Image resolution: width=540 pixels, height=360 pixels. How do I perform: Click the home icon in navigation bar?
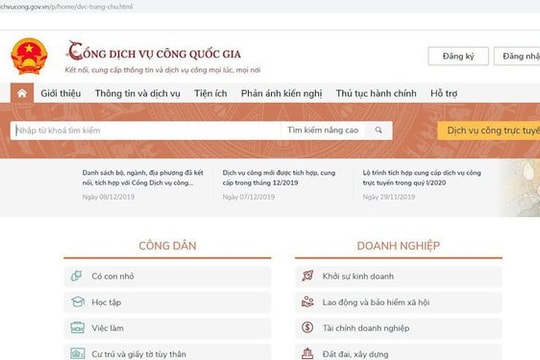coord(22,93)
